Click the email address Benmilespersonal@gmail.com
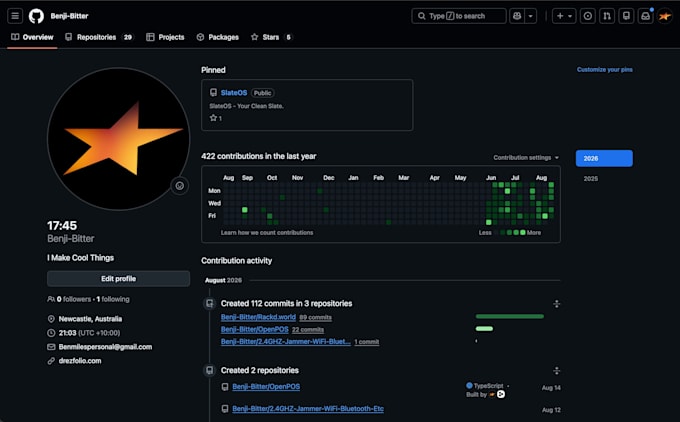 tap(105, 347)
